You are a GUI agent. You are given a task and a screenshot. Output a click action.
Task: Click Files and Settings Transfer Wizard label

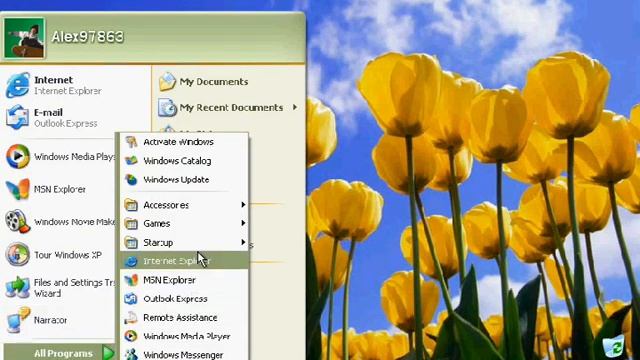click(x=75, y=288)
